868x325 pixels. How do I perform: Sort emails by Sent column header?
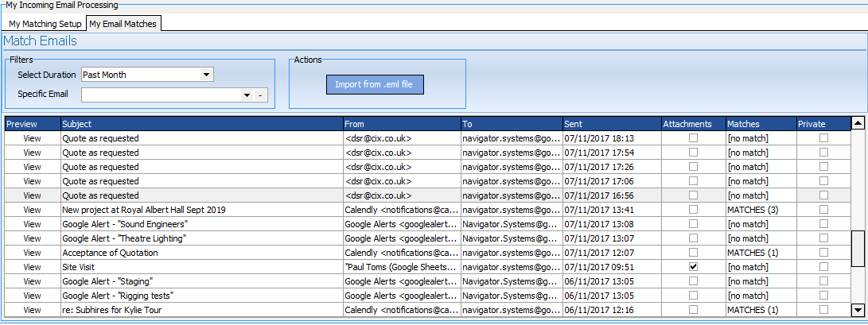(x=611, y=124)
